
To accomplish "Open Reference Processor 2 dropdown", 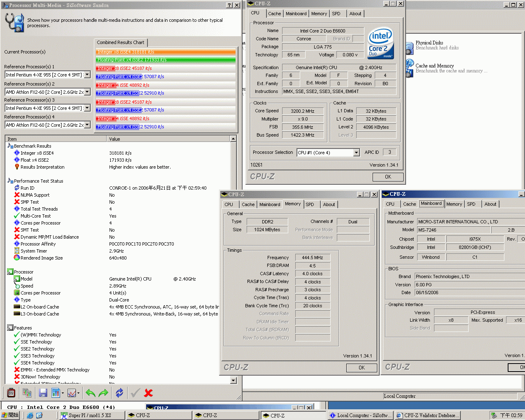I will [87, 92].
